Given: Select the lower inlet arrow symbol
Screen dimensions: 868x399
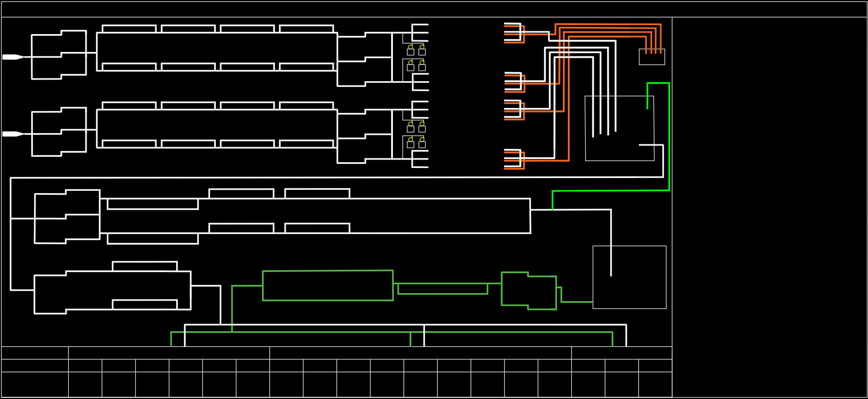Looking at the screenshot, I should click(x=13, y=134).
